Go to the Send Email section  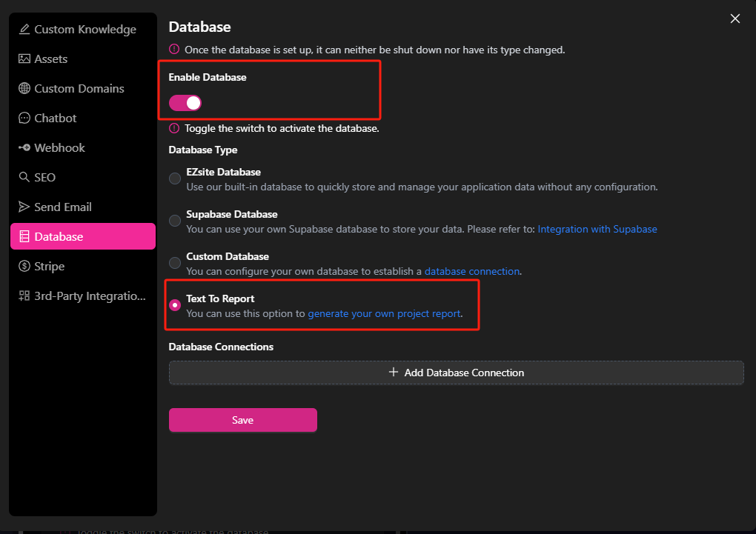pyautogui.click(x=83, y=207)
